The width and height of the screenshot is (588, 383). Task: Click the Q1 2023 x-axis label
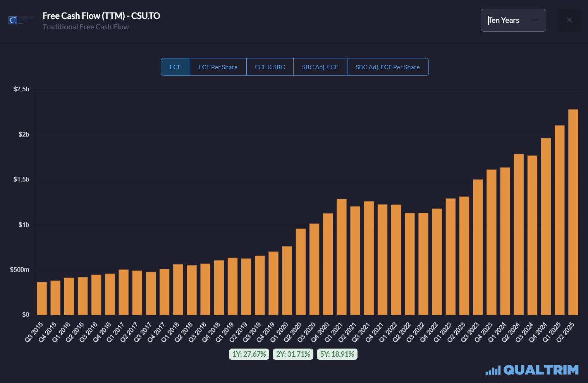click(x=443, y=332)
